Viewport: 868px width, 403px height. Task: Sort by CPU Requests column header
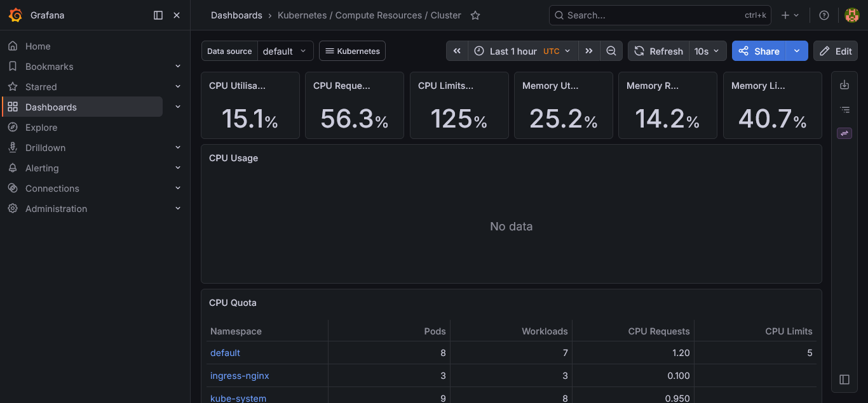point(659,331)
